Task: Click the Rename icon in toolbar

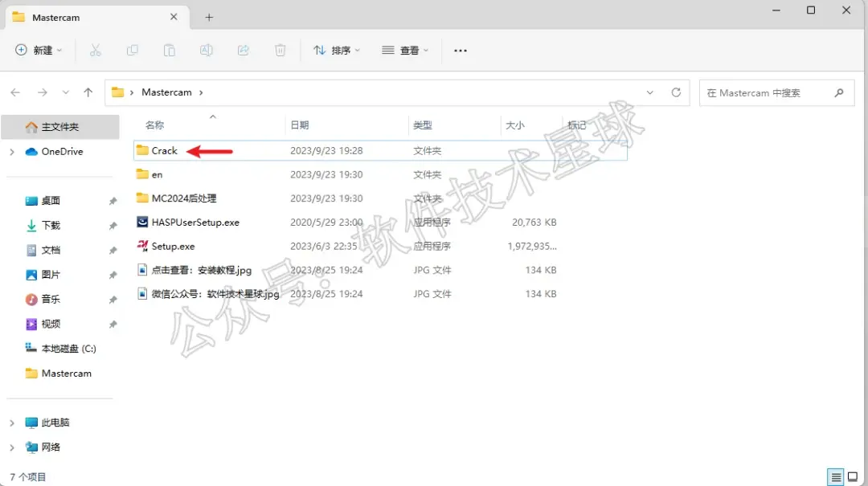Action: 207,51
